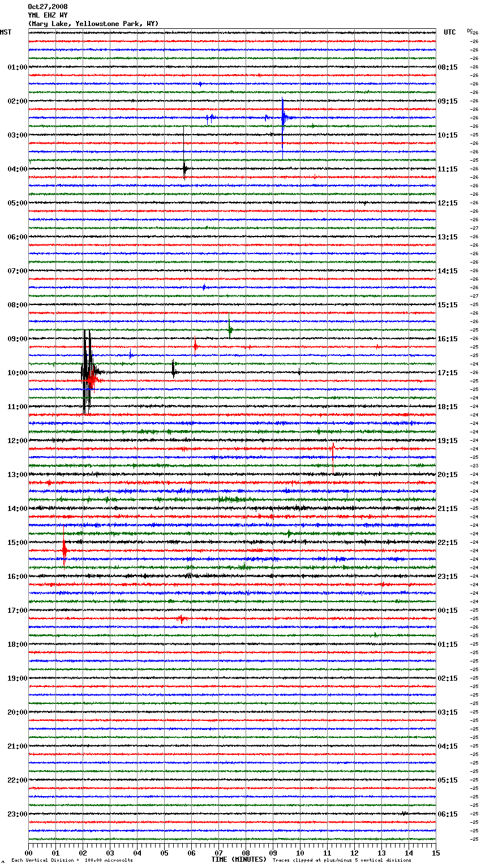Click the 10:15 UTC time label

point(448,135)
